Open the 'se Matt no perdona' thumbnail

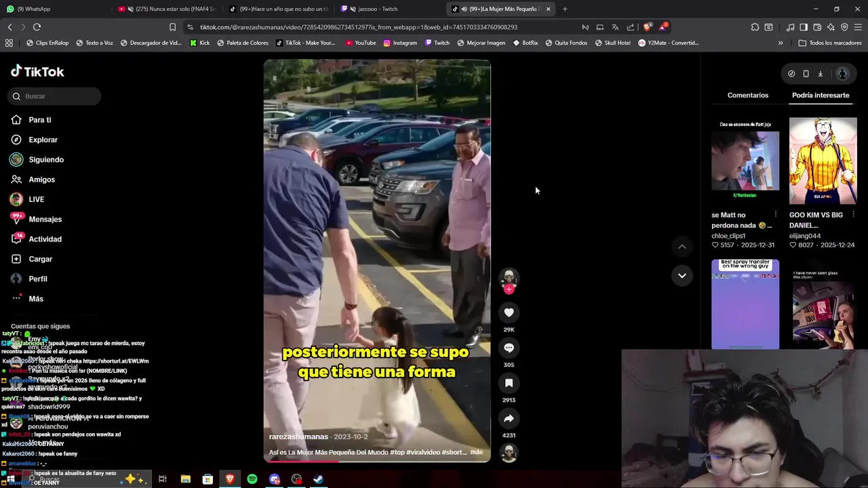[x=745, y=161]
